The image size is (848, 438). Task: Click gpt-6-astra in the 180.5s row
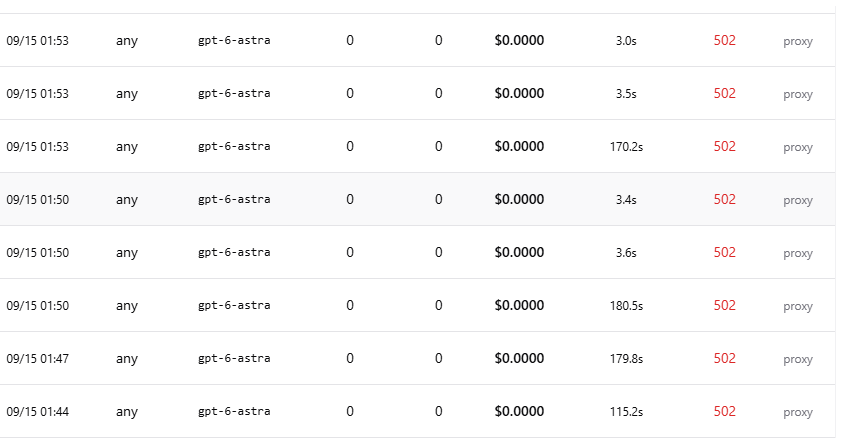coord(234,306)
